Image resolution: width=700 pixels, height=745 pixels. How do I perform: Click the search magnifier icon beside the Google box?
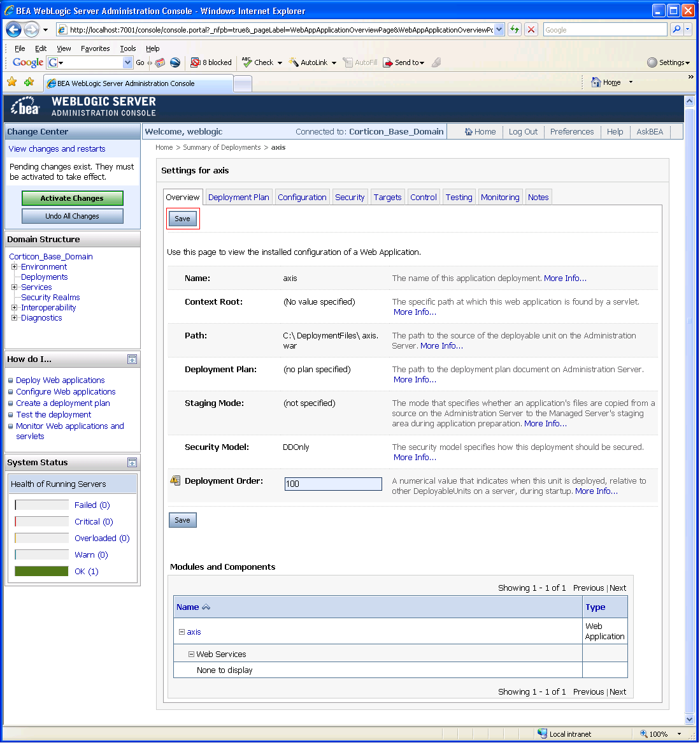click(676, 29)
